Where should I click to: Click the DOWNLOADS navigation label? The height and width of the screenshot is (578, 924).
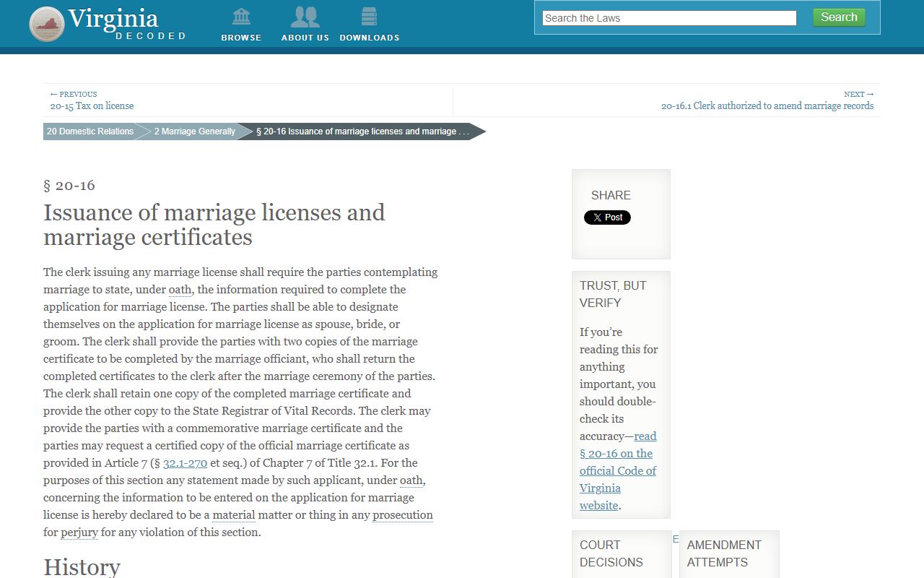[369, 38]
